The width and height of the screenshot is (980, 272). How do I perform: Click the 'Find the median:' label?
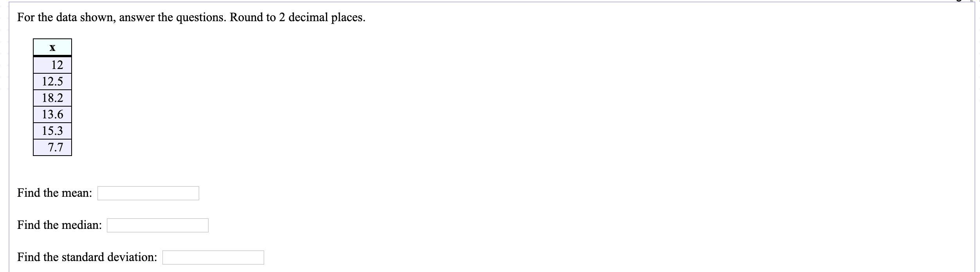tap(59, 225)
